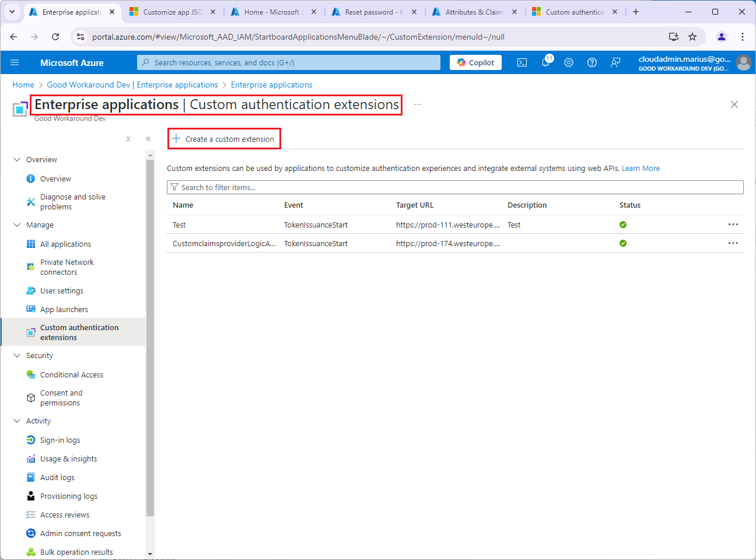Viewport: 756px width, 560px height.
Task: Follow the Learn More link
Action: (x=640, y=168)
